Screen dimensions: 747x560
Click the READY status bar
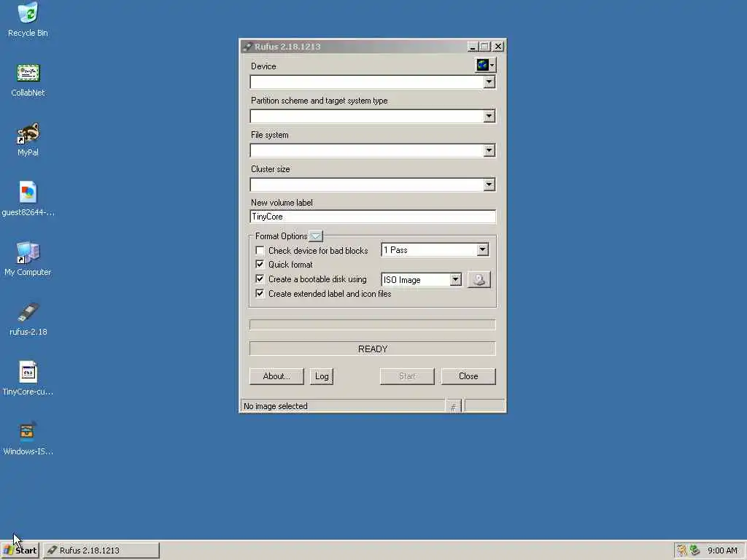[x=373, y=349]
